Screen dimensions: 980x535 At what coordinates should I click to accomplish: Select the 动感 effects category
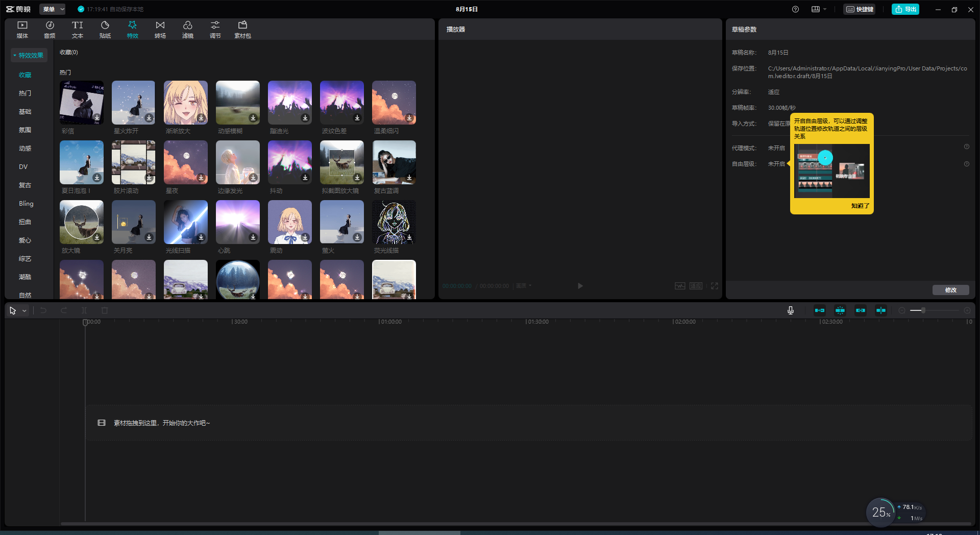[x=25, y=149]
